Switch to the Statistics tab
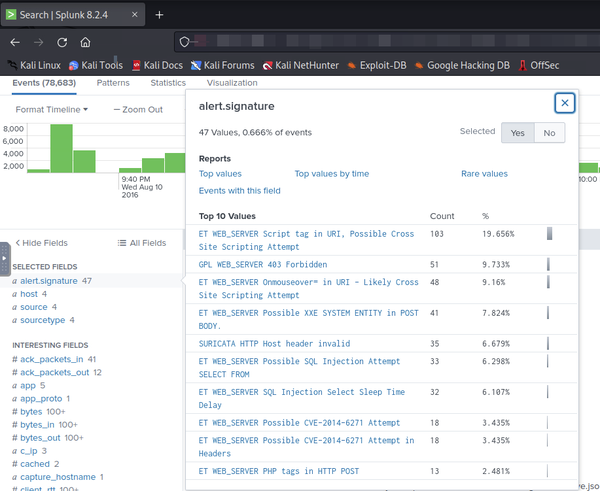 click(x=168, y=83)
